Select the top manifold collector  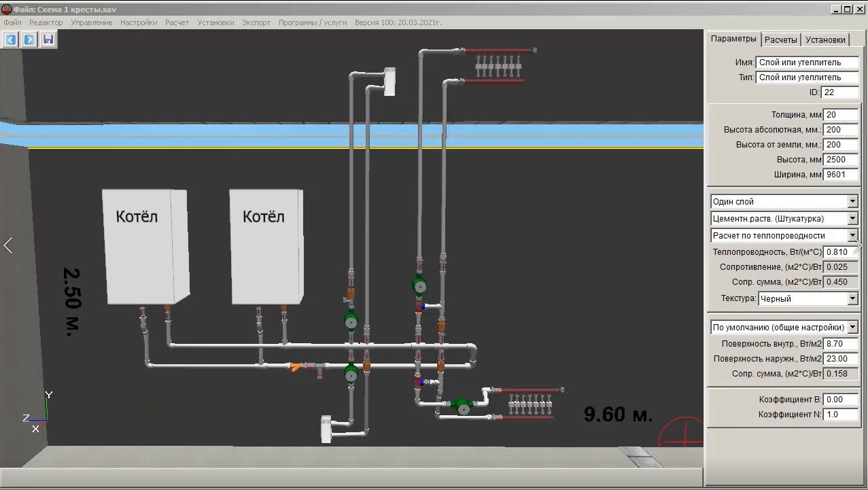498,65
